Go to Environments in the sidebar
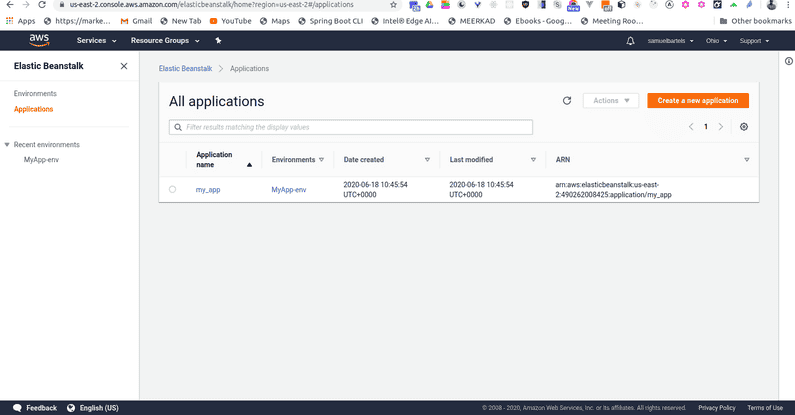This screenshot has width=795, height=415. (35, 93)
